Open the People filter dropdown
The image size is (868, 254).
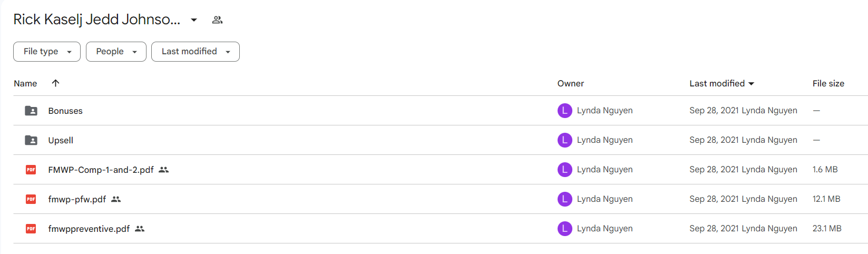coord(116,52)
